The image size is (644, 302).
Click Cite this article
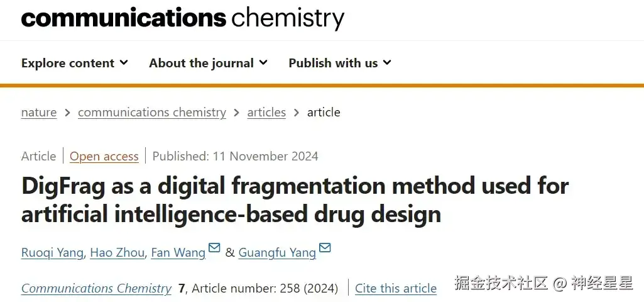[396, 289]
